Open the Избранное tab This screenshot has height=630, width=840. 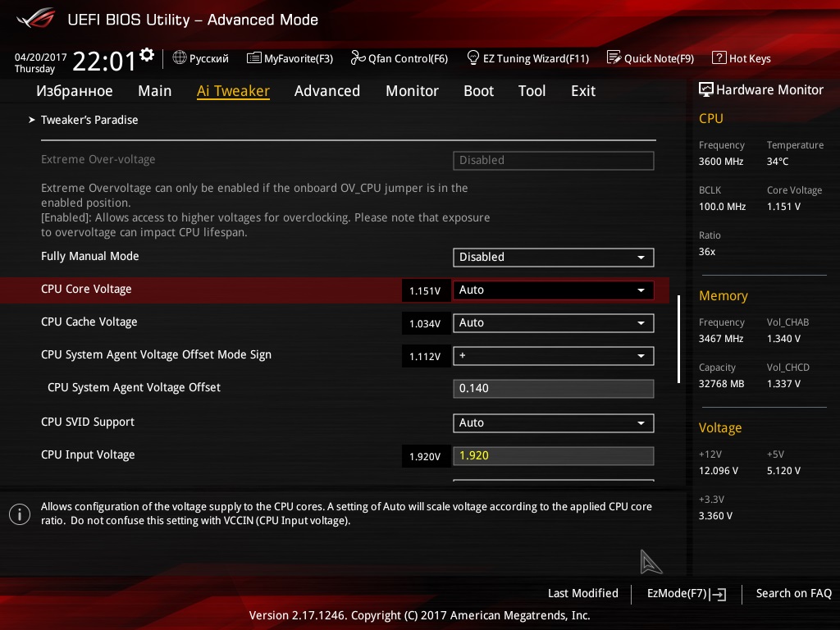point(75,91)
